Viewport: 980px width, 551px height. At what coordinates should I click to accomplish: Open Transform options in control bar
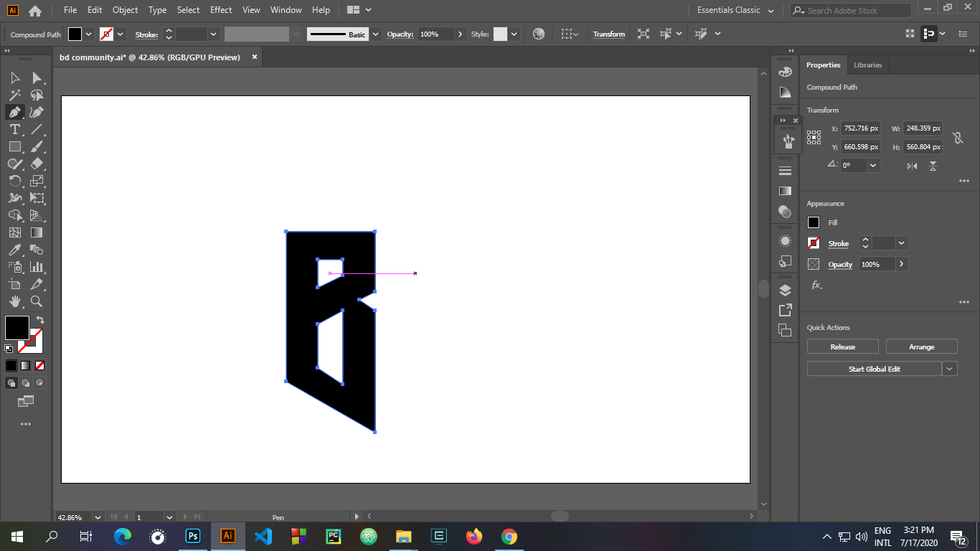pos(609,34)
